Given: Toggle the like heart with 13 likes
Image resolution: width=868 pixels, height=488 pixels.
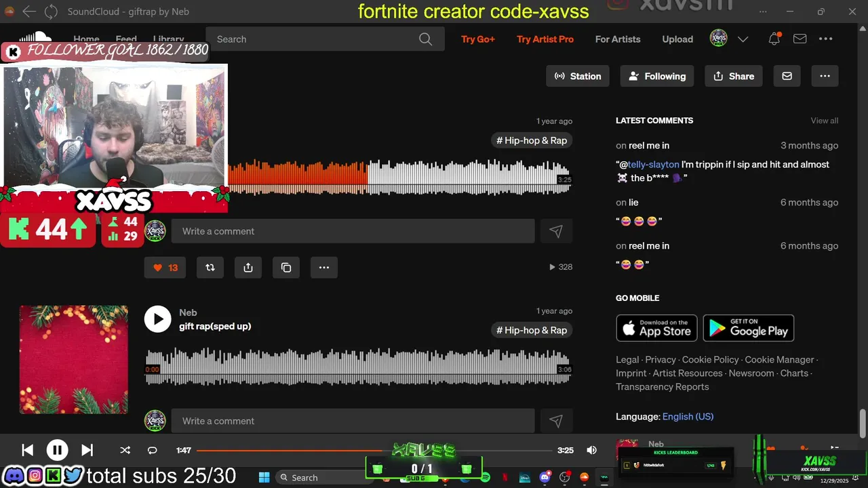Looking at the screenshot, I should 165,267.
